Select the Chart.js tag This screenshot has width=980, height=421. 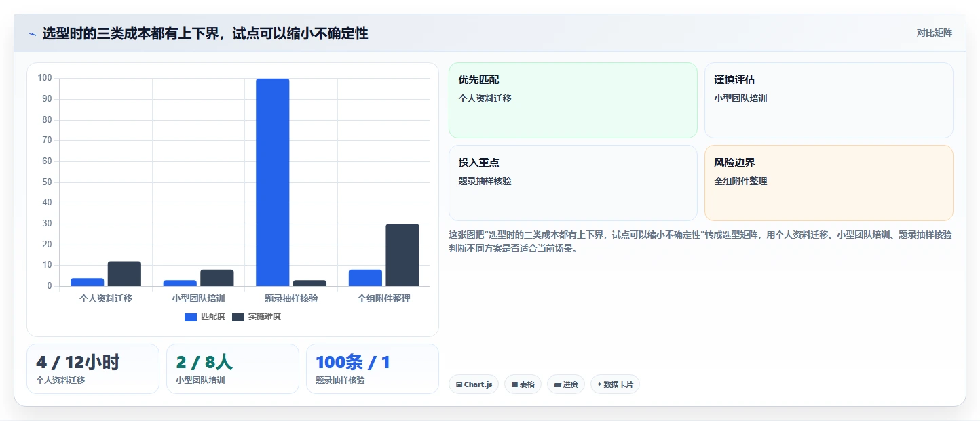click(x=474, y=384)
